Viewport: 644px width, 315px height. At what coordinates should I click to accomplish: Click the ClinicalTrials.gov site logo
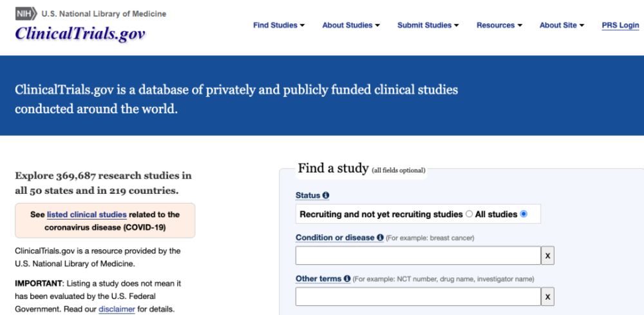[x=80, y=33]
